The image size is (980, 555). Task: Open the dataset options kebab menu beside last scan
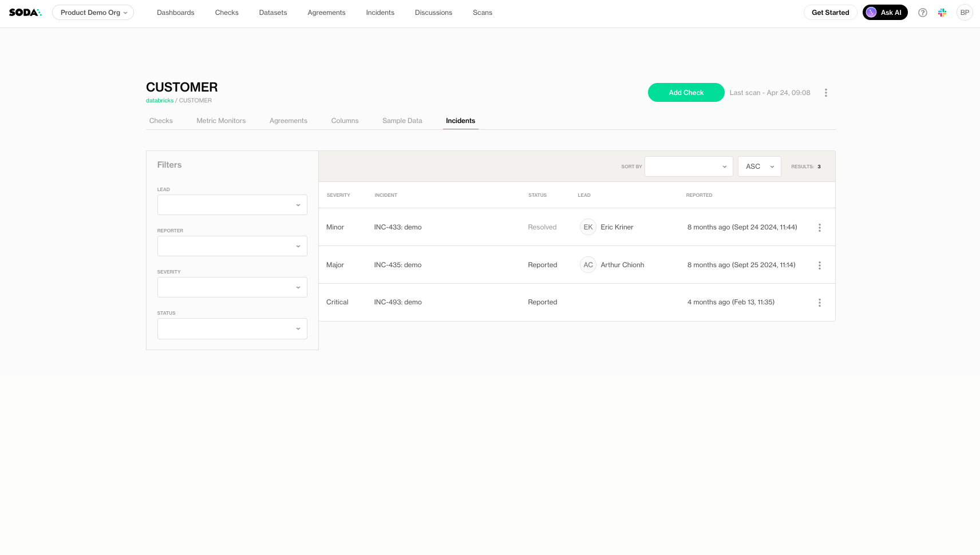(825, 93)
